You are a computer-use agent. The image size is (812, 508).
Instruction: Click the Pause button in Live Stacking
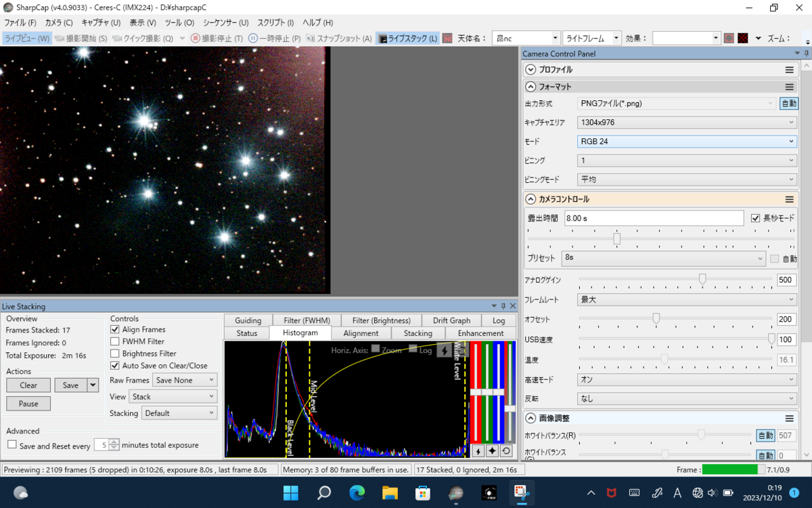click(28, 404)
